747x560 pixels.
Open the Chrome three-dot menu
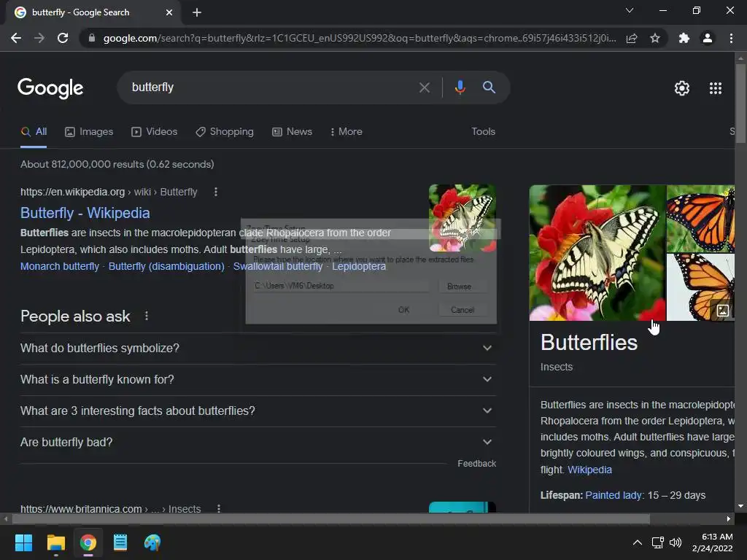pos(731,38)
